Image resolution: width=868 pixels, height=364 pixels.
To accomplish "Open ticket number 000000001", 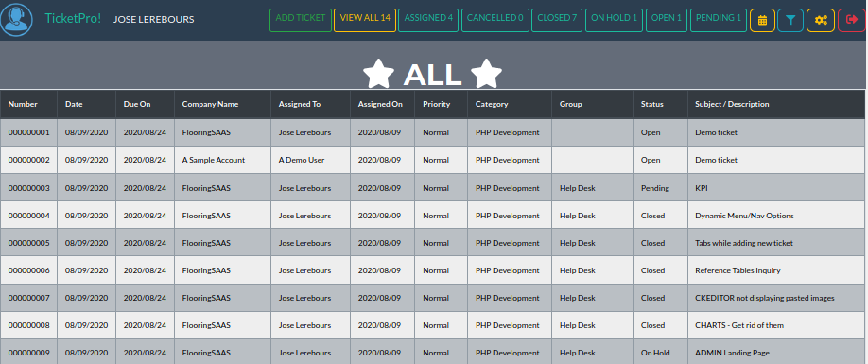I will (x=28, y=132).
